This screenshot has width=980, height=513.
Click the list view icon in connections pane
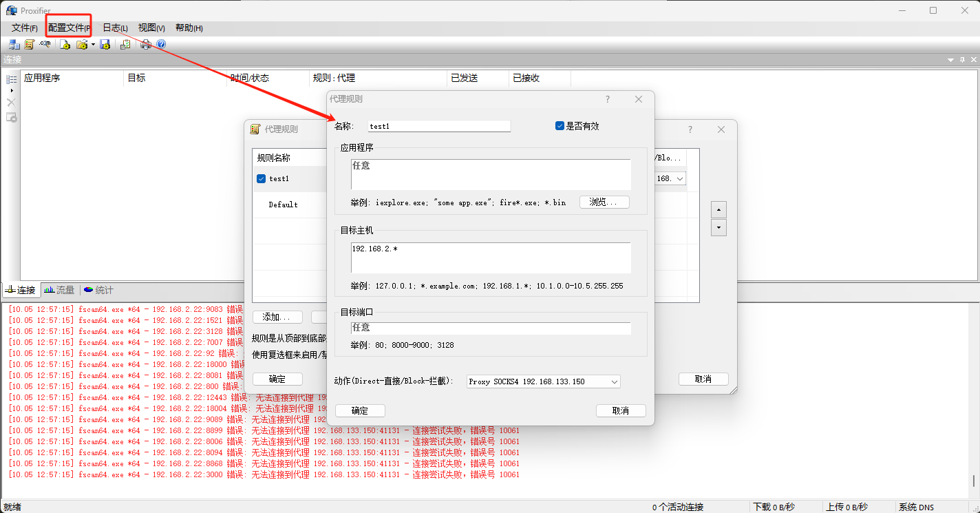coord(11,79)
